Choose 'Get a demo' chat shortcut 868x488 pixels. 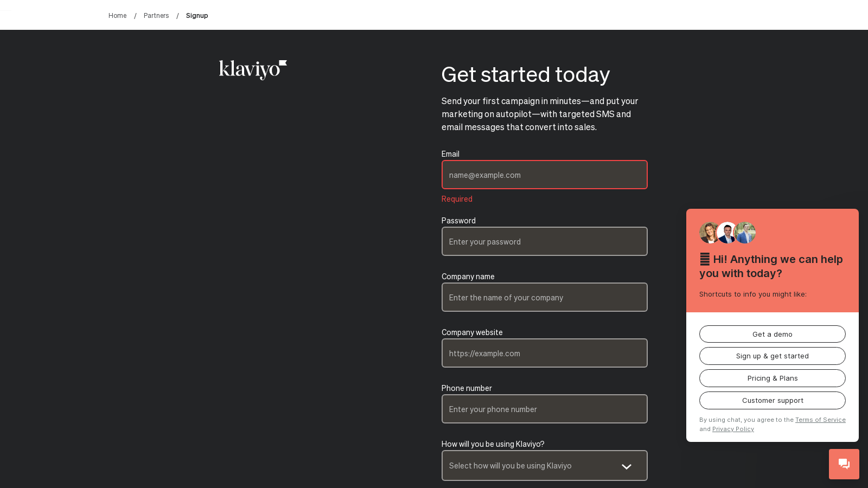[x=773, y=334]
